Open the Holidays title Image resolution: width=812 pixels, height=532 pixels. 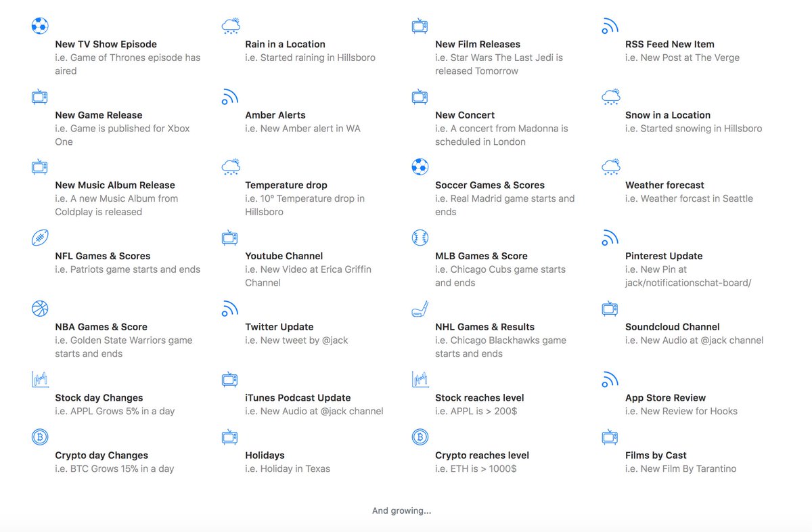point(265,456)
